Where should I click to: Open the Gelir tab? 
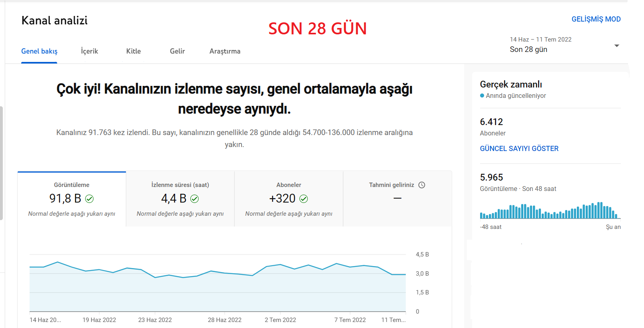[x=177, y=51]
